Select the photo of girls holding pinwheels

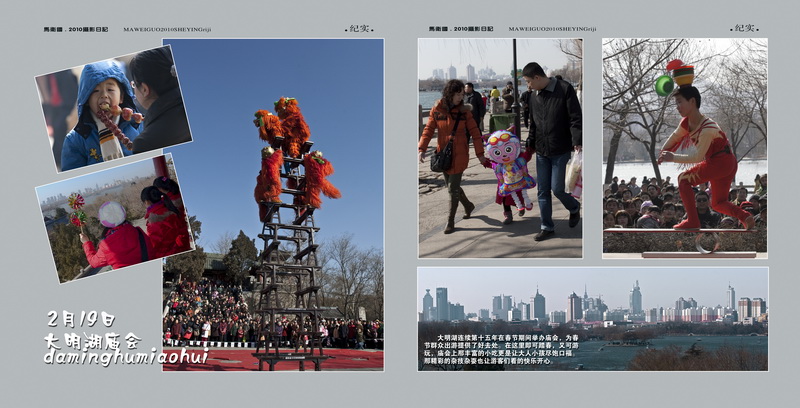tap(115, 218)
